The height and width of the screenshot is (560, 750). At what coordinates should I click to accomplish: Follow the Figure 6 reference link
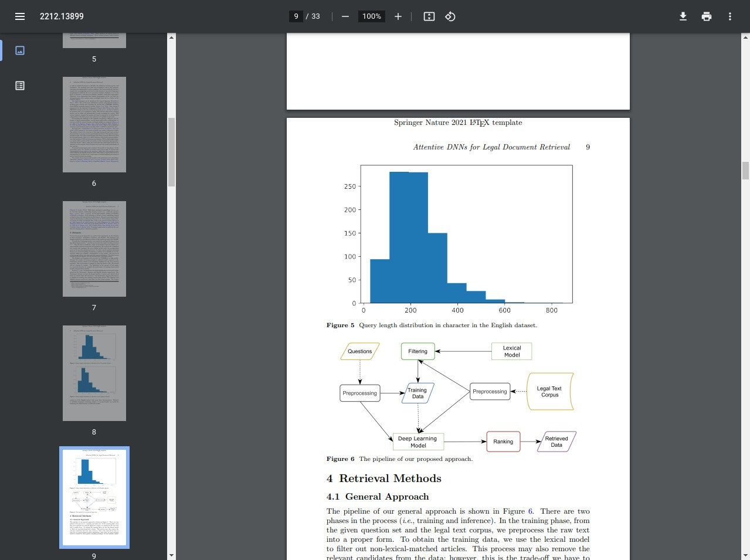pyautogui.click(x=531, y=511)
